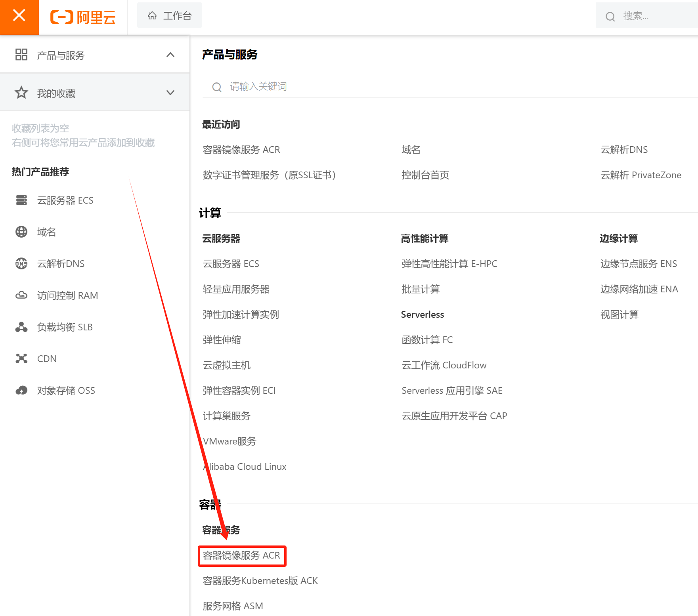
Task: Click the 域名 globe icon in sidebar
Action: (x=21, y=232)
